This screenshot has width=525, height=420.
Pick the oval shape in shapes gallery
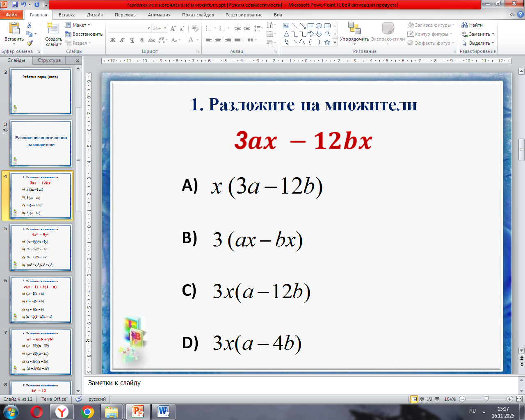319,26
